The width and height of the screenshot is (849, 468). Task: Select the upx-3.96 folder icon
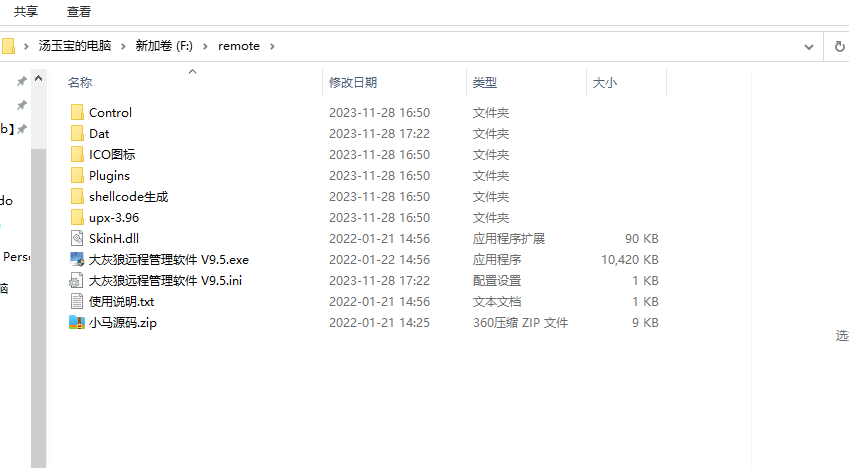(77, 218)
